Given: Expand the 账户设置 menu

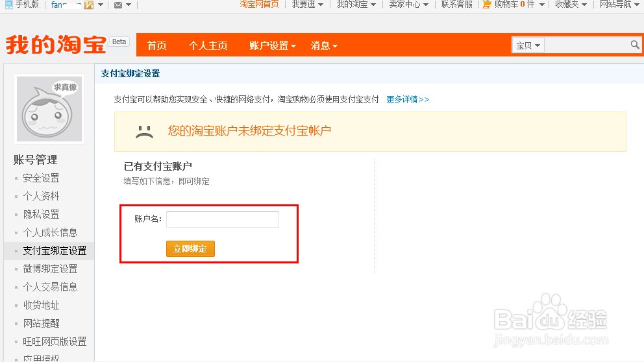Looking at the screenshot, I should pyautogui.click(x=273, y=45).
